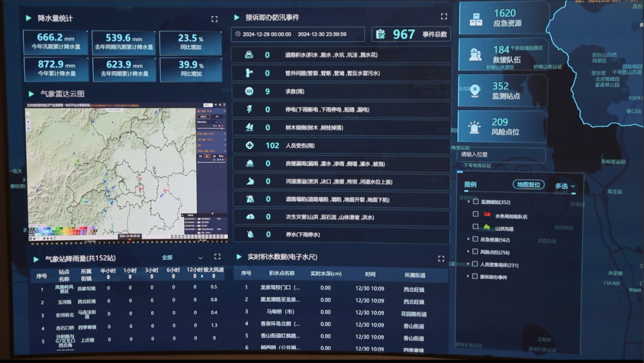Viewport: 644px width, 363px height.
Task: Click the red 水务局抢险队伍 legend icon
Action: pos(487,214)
